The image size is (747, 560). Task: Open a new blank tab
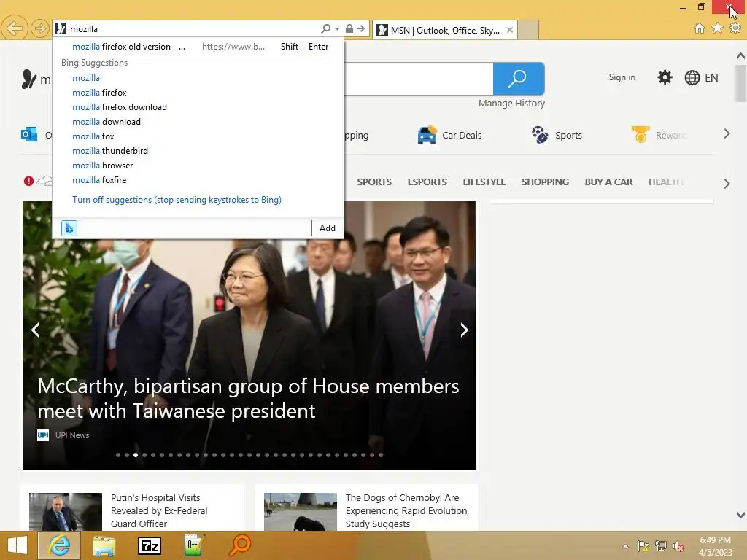click(528, 30)
